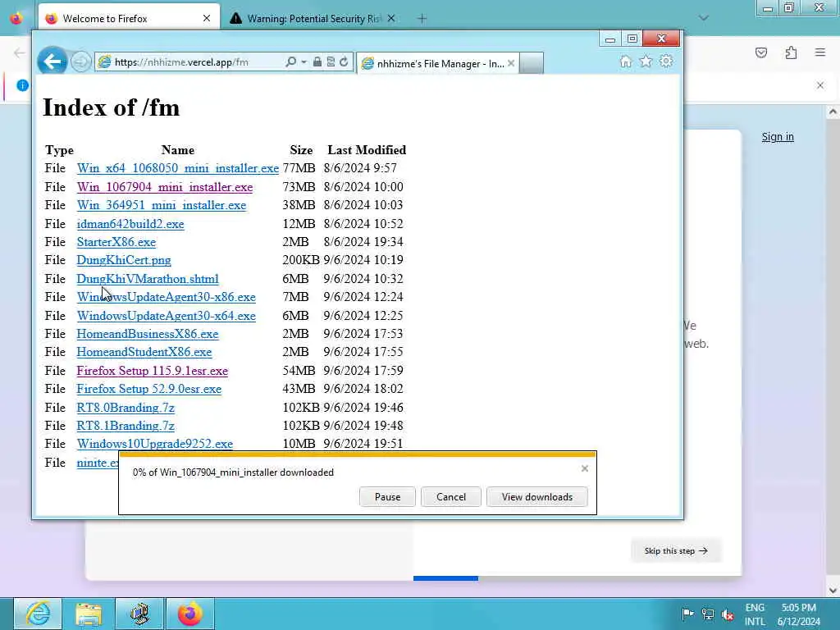840x630 pixels.
Task: Refresh the page in Internet Explorer
Action: [344, 62]
